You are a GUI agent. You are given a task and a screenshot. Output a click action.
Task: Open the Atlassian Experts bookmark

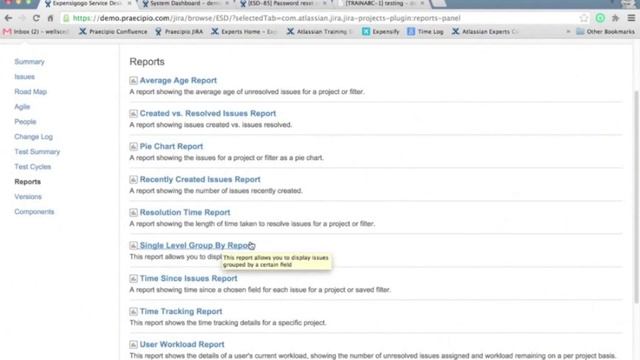pos(486,31)
